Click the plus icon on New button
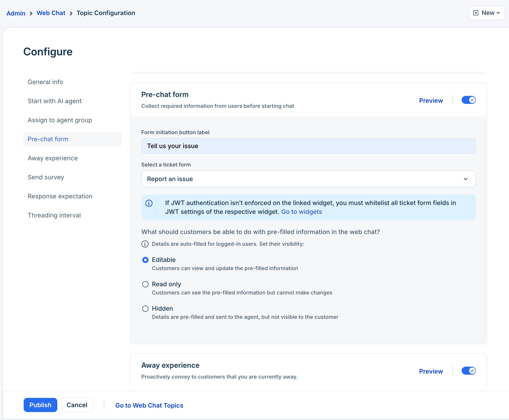 475,13
